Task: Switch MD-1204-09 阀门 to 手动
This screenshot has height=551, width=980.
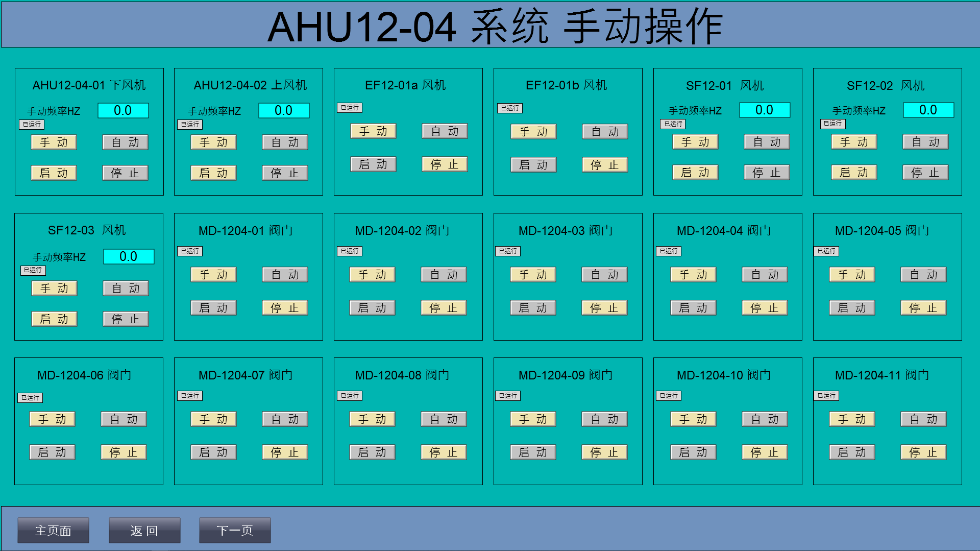Action: point(532,419)
